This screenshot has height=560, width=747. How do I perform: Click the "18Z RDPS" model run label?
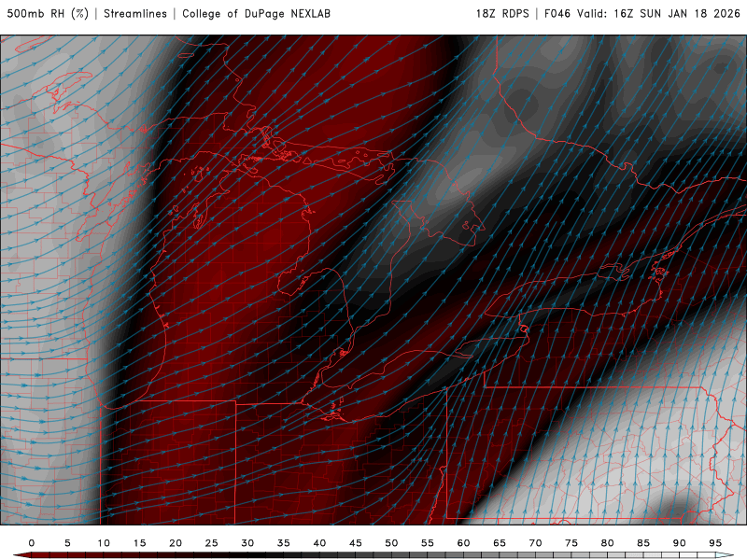502,13
